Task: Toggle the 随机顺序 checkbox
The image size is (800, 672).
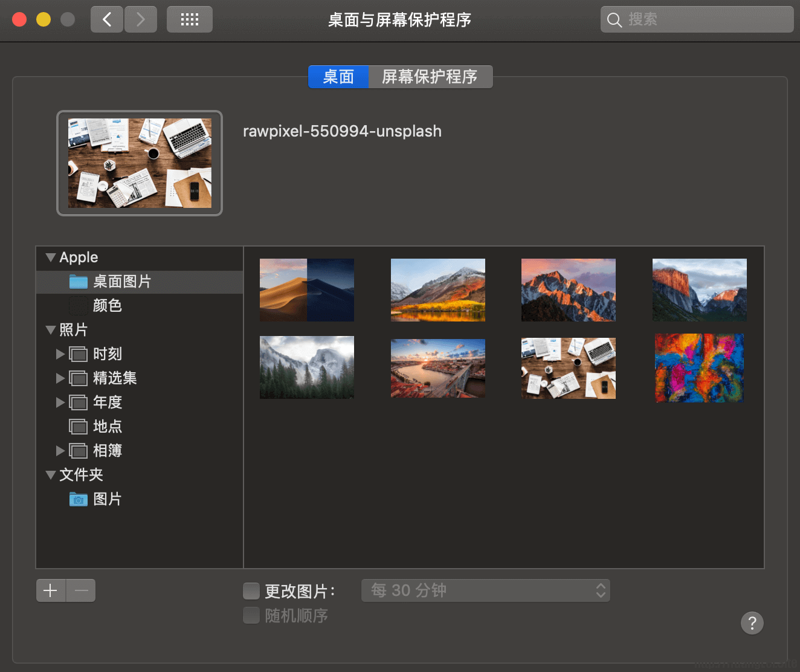Action: point(251,615)
